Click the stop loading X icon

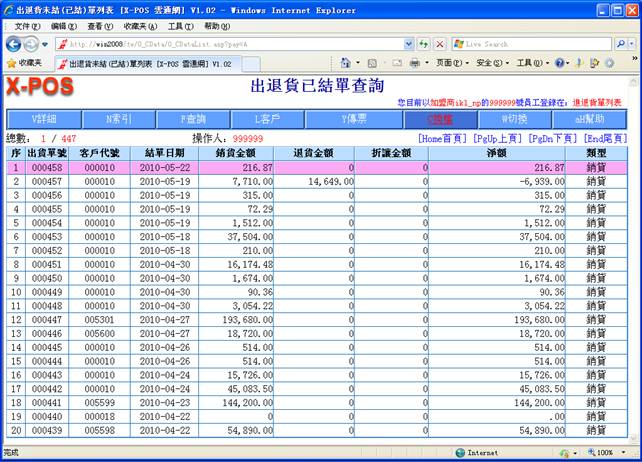[438, 44]
